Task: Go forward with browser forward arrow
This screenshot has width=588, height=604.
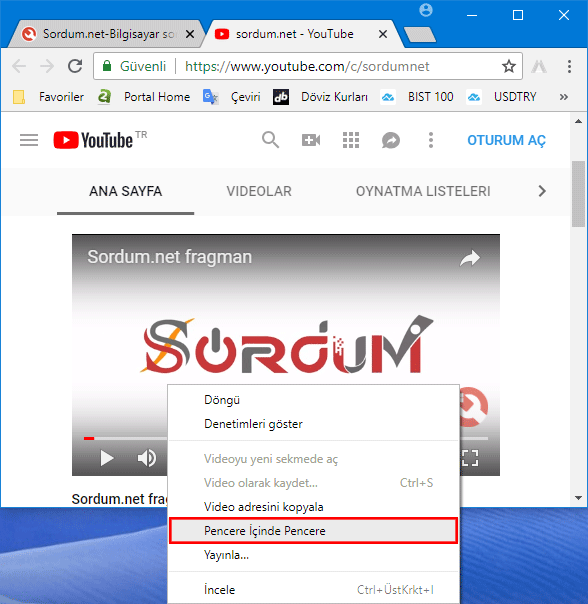Action: [47, 66]
